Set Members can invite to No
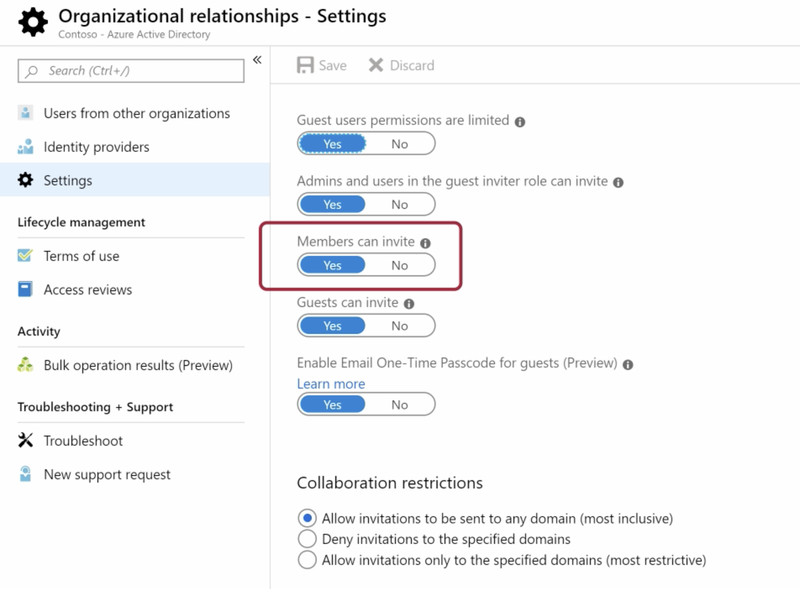Screen dimensions: 800x589 pos(399,265)
